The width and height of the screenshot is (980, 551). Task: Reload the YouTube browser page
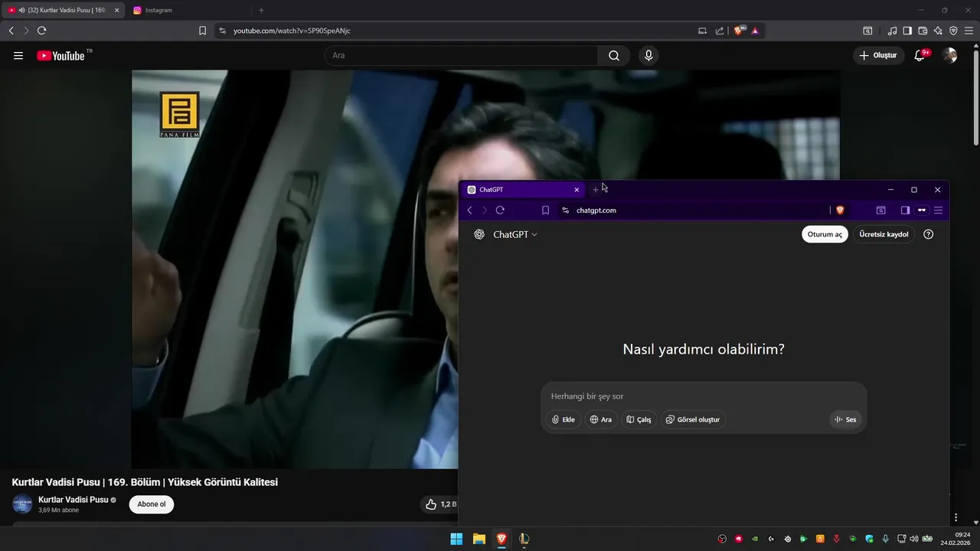[x=42, y=31]
